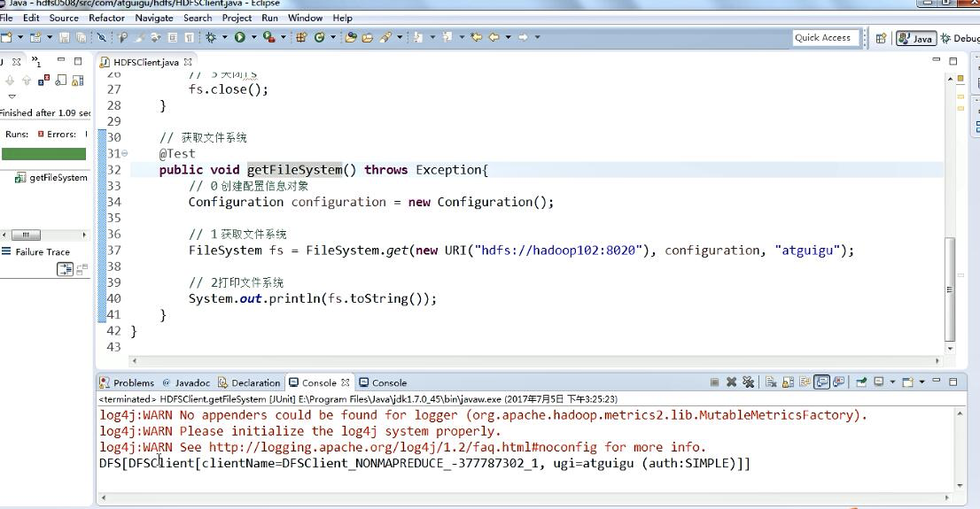Toggle Compare Result button in Failure Trace
Screen dimensions: 980x509
click(x=82, y=269)
